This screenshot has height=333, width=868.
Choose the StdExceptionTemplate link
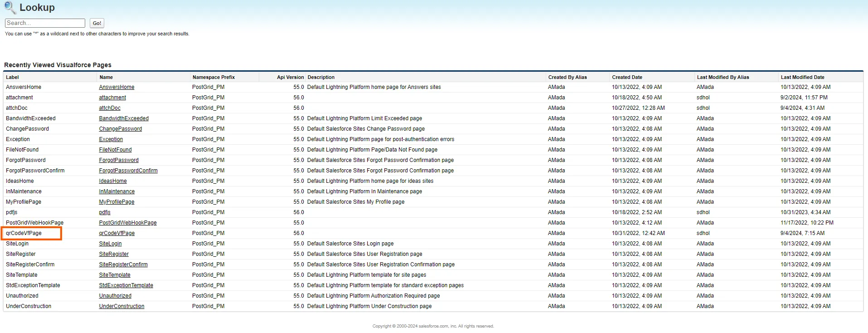click(126, 285)
